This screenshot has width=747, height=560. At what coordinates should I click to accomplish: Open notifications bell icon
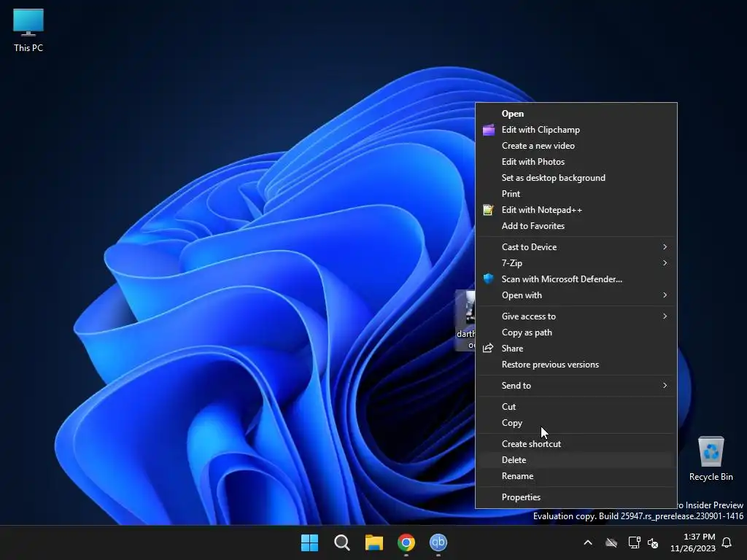(x=727, y=542)
